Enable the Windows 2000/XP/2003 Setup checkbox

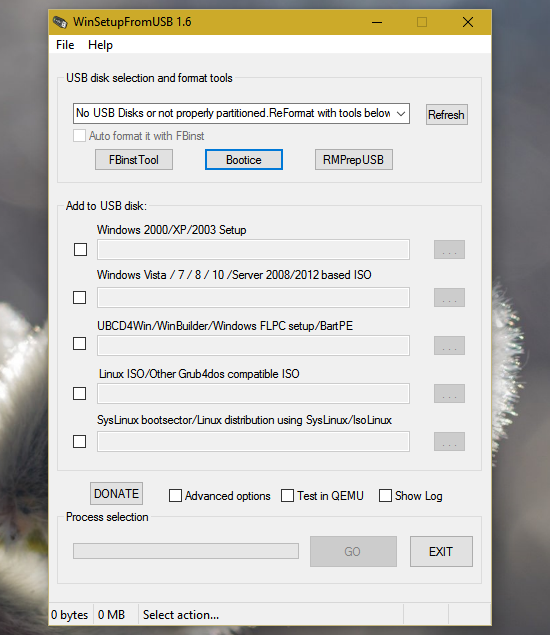[x=80, y=249]
